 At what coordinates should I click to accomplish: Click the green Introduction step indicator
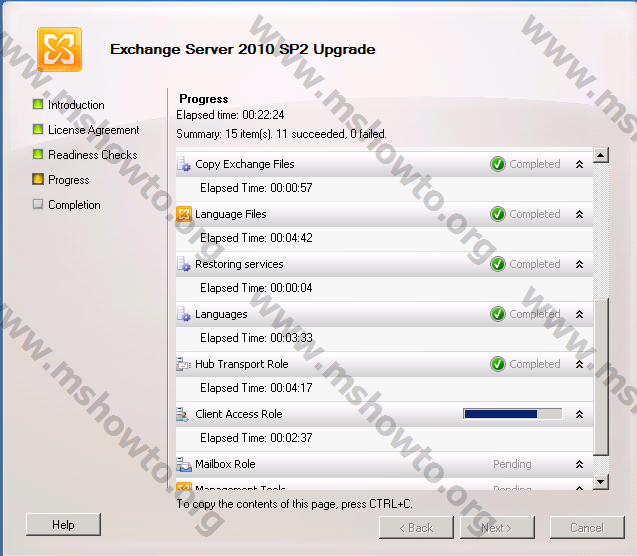tap(38, 104)
